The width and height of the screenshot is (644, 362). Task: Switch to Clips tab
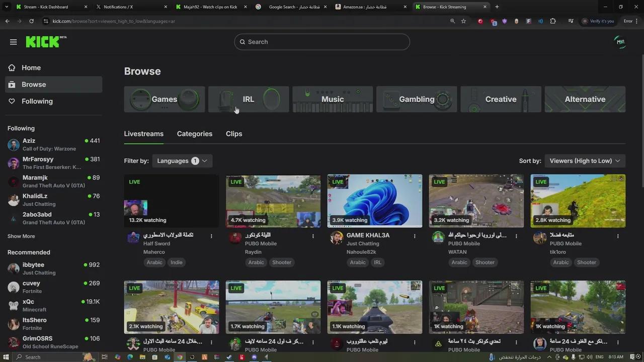[x=234, y=134]
